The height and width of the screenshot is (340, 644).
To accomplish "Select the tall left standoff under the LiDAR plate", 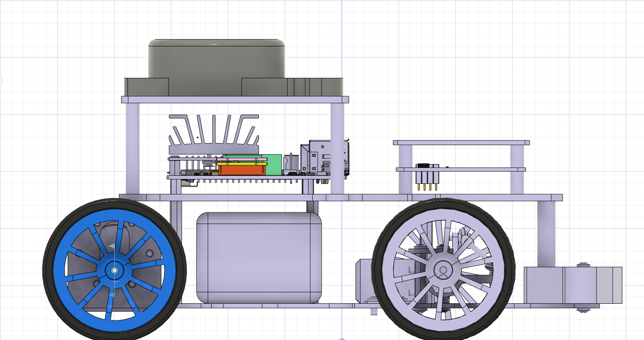I will 133,148.
